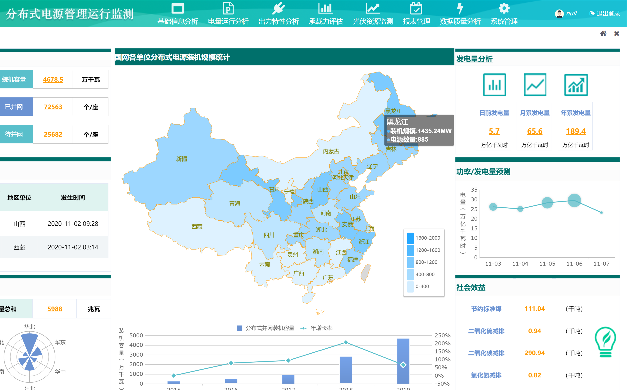Click the 分布式电源管理运行监测 title
This screenshot has height=390, width=627.
click(x=70, y=14)
